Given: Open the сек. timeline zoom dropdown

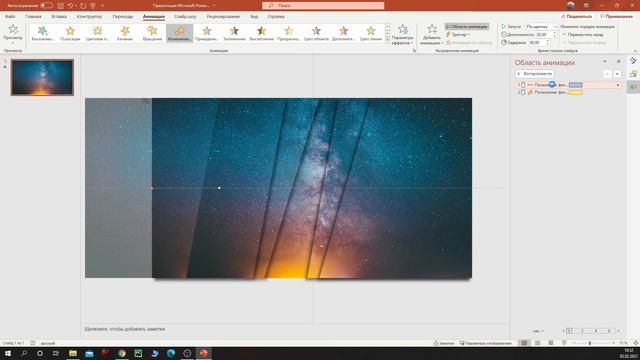Looking at the screenshot, I should coord(538,331).
